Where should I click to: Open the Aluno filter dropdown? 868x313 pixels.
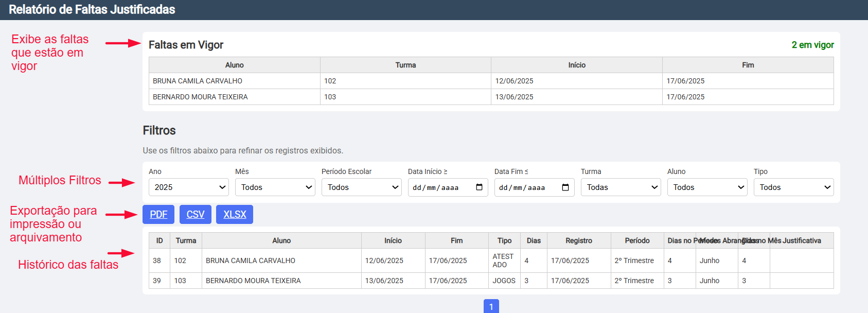click(707, 187)
